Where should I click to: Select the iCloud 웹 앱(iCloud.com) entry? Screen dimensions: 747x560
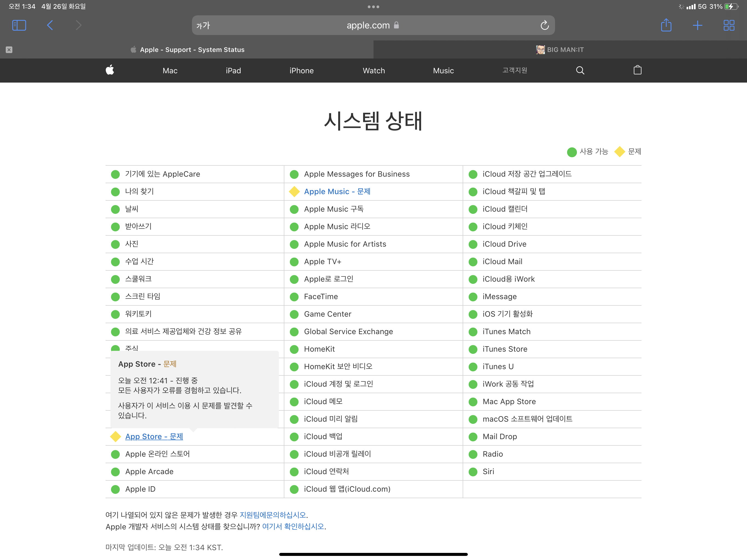373,489
